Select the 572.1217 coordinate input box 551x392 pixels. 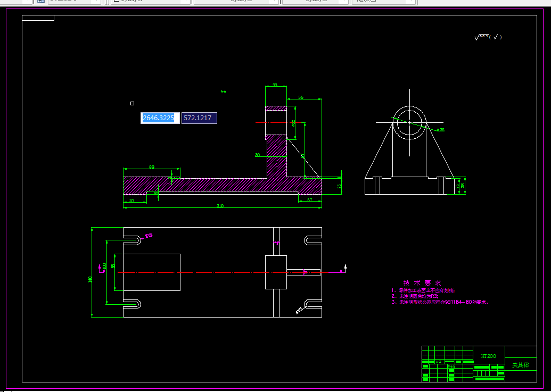click(x=199, y=118)
